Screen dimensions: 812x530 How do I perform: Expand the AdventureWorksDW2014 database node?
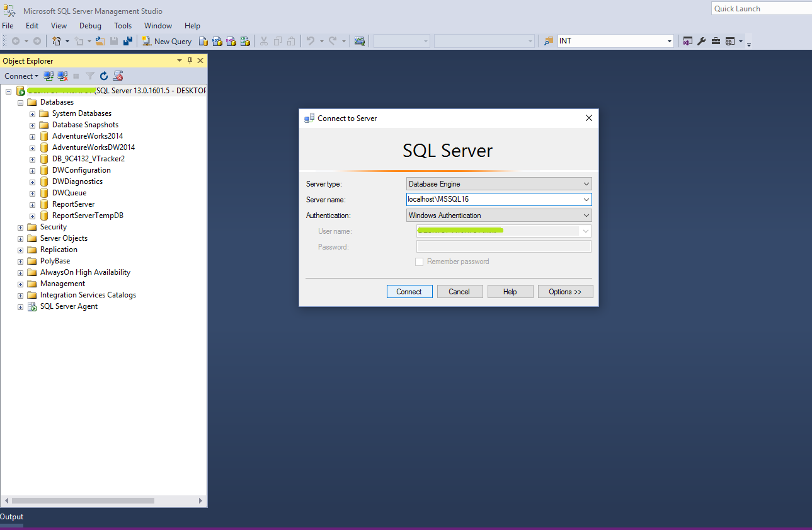tap(33, 147)
